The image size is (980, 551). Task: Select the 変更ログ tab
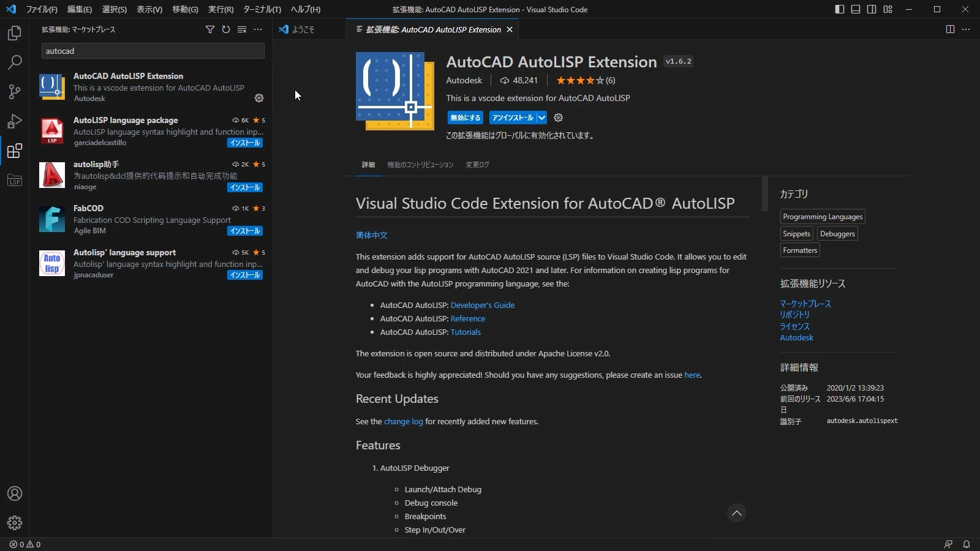477,165
